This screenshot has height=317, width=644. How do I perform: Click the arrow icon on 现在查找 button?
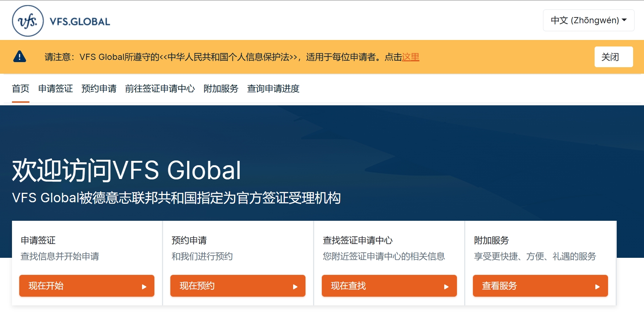pyautogui.click(x=446, y=286)
